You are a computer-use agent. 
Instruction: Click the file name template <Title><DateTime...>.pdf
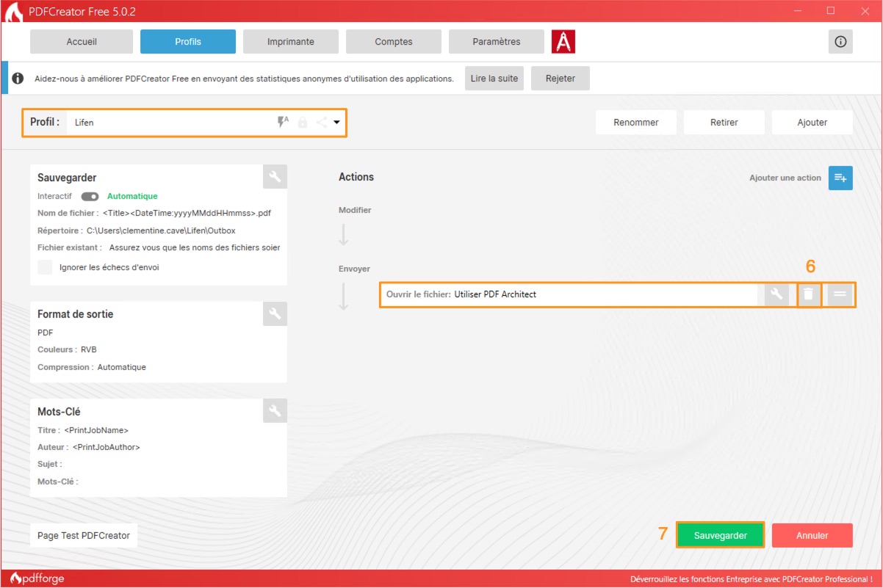(x=187, y=213)
